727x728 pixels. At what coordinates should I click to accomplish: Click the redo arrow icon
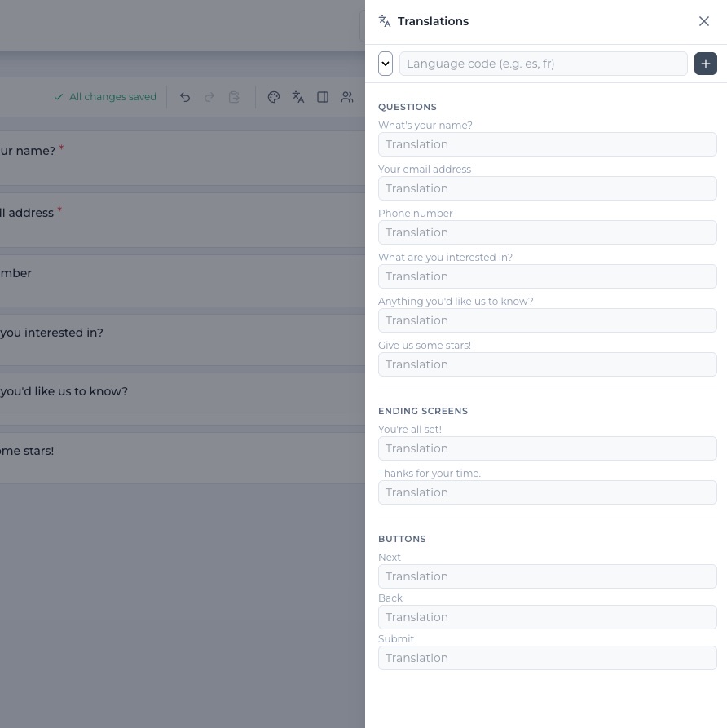point(209,97)
